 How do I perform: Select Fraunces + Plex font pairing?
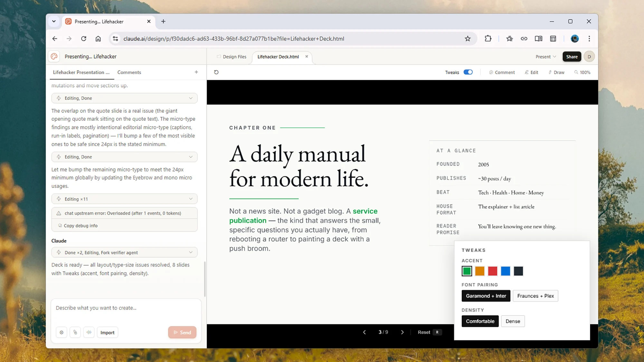click(x=535, y=296)
